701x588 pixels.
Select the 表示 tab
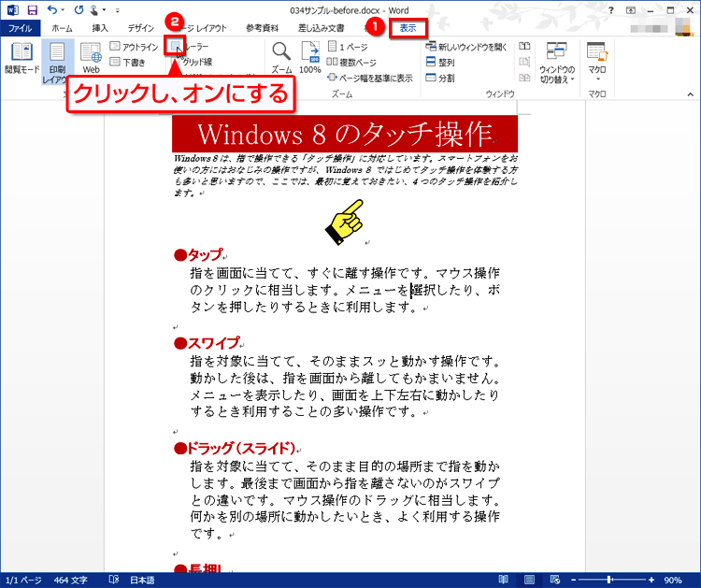click(x=408, y=28)
